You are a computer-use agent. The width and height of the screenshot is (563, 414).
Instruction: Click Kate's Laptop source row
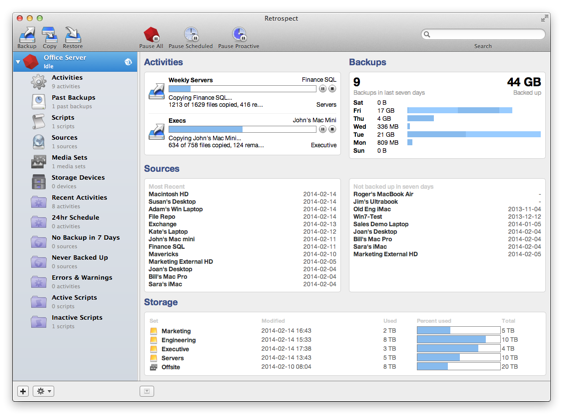[242, 232]
